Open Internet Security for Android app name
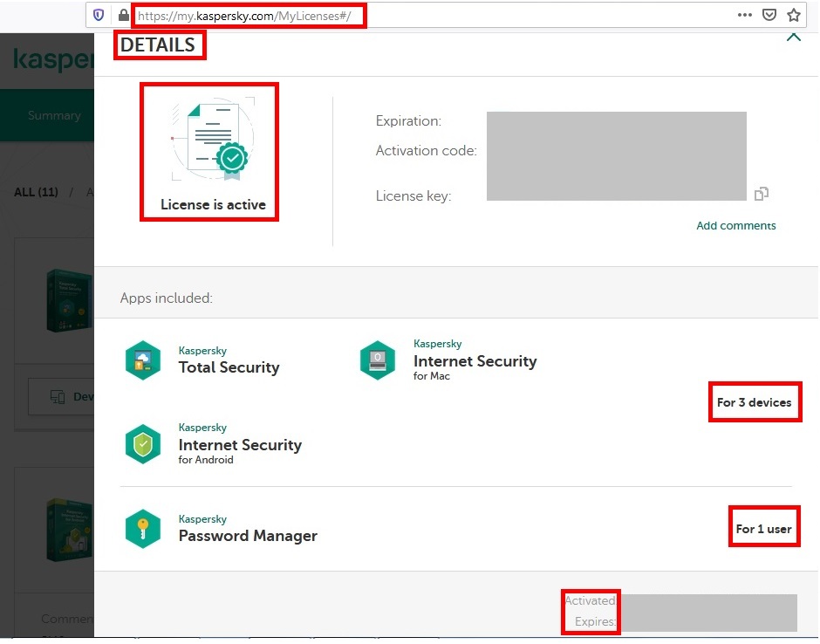The image size is (820, 644). click(x=240, y=444)
